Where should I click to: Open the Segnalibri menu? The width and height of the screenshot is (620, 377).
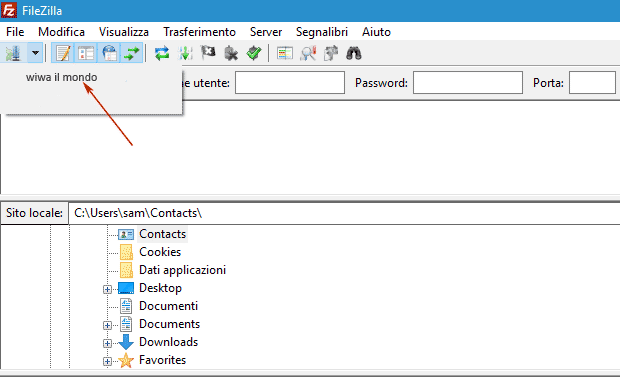[x=321, y=32]
